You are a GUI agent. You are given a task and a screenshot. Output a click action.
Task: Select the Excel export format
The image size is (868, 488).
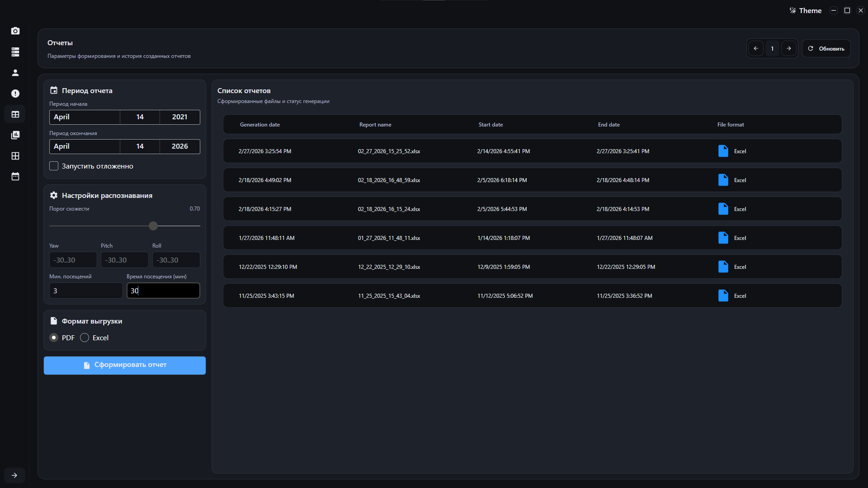click(x=85, y=338)
